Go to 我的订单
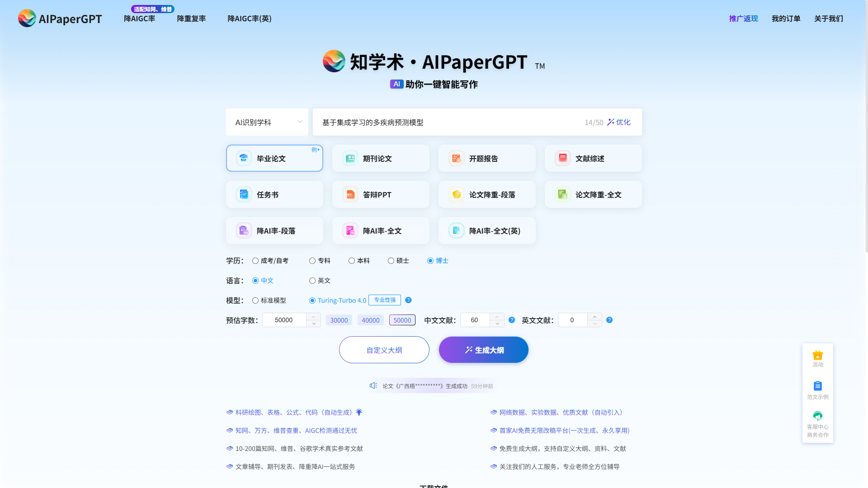This screenshot has width=868, height=488. pyautogui.click(x=786, y=19)
